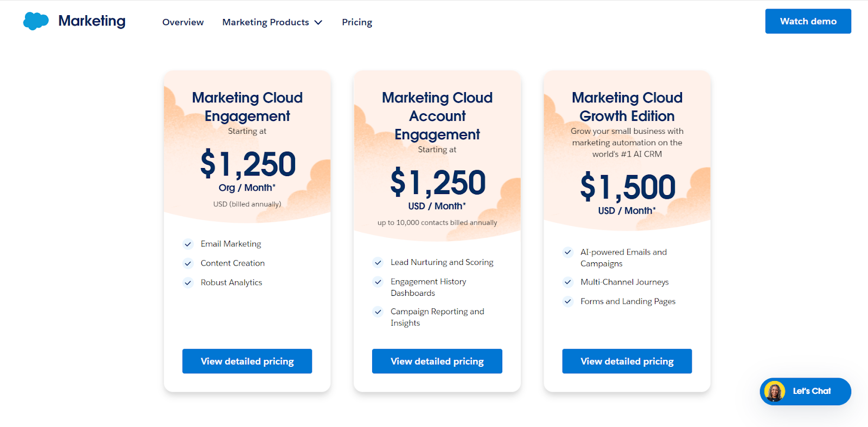Click the checkmark beside Campaign Reporting and Insights
Viewport: 868px width, 427px height.
tap(378, 312)
